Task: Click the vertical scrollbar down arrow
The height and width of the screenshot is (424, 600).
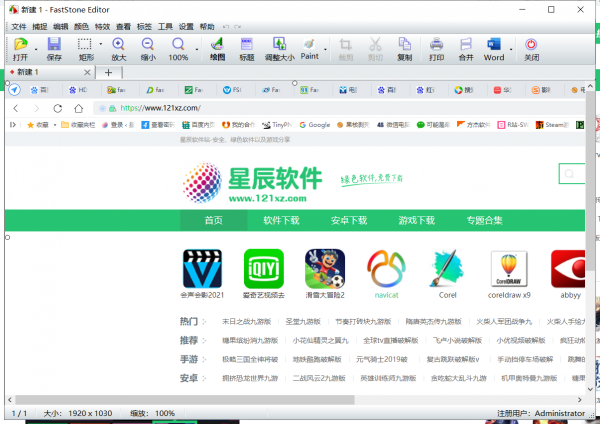Action: point(590,389)
